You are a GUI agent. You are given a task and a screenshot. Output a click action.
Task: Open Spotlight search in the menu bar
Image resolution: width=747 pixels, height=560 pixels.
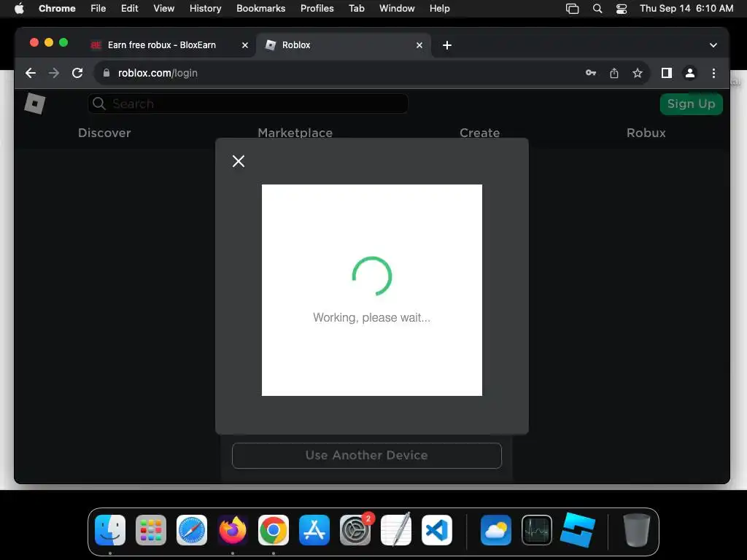pos(597,9)
